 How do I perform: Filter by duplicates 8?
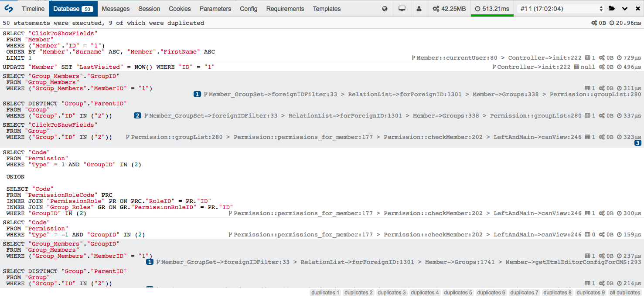557,293
